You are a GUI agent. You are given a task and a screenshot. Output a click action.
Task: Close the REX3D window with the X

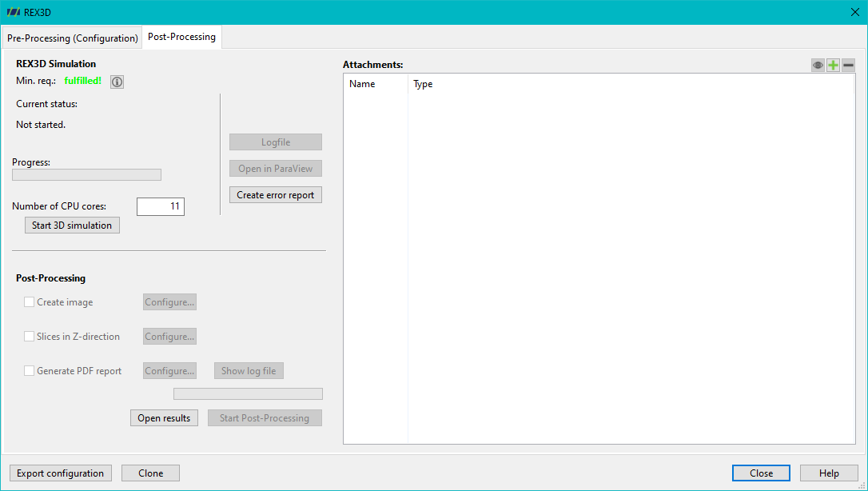pos(854,12)
